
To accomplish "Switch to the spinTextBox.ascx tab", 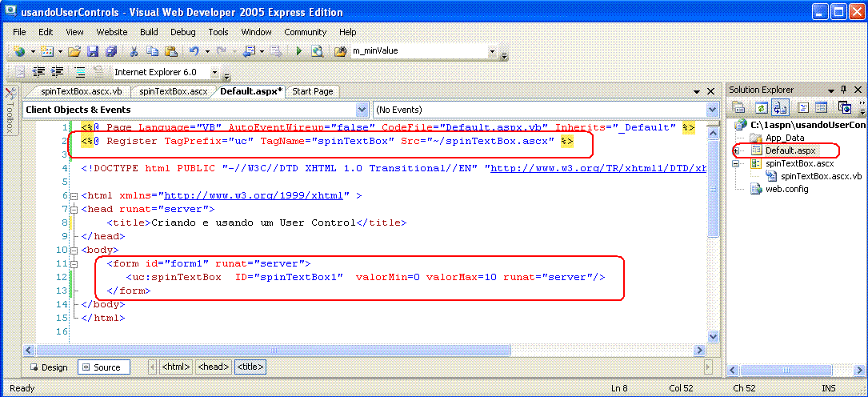I will pos(174,91).
